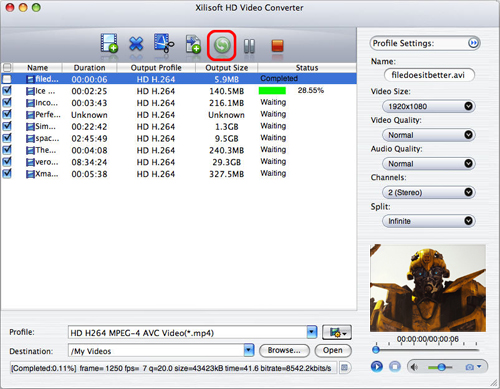Click the profile settings icon beside Profile field
Image resolution: width=500 pixels, height=389 pixels.
[x=337, y=332]
